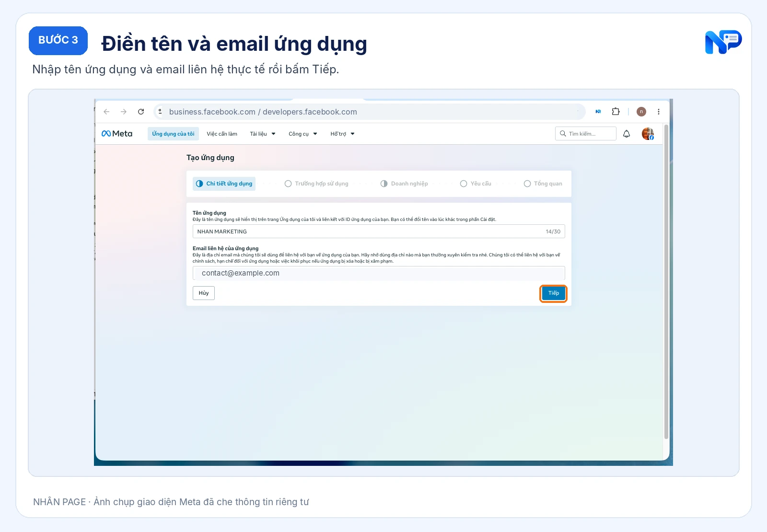The image size is (767, 532).
Task: Open the site info icon in address bar
Action: (x=160, y=112)
